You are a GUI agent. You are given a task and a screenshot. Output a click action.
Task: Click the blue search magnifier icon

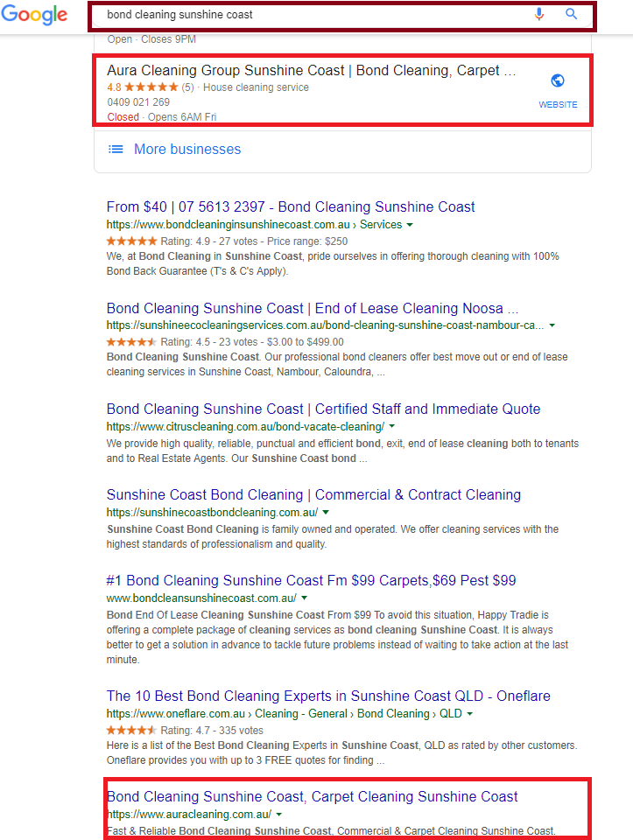click(572, 14)
